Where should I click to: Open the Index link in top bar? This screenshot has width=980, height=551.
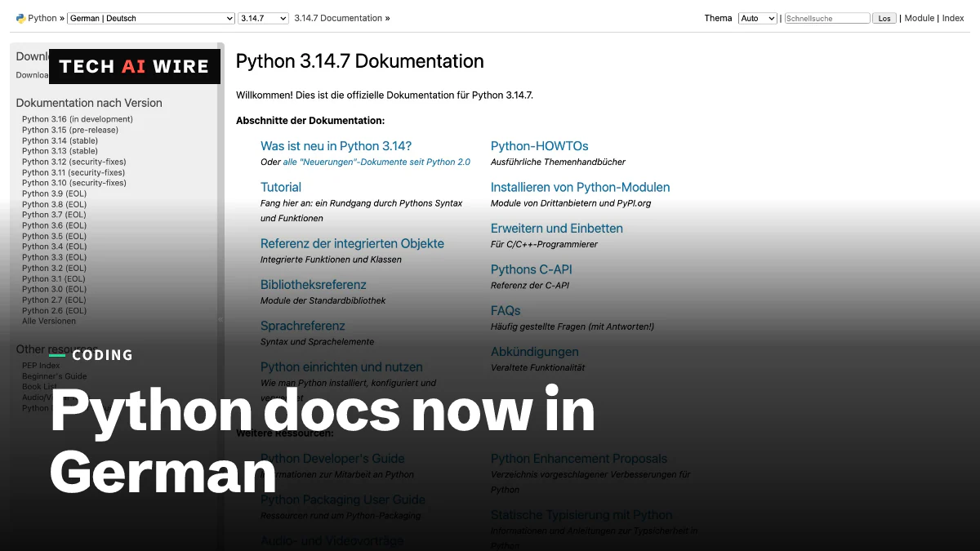953,18
